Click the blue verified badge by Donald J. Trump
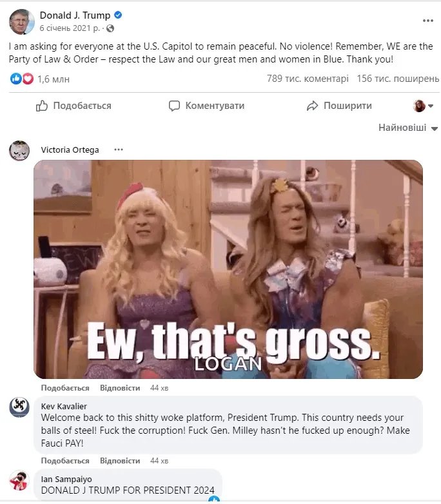Screen dimensions: 441x504 click(x=118, y=15)
